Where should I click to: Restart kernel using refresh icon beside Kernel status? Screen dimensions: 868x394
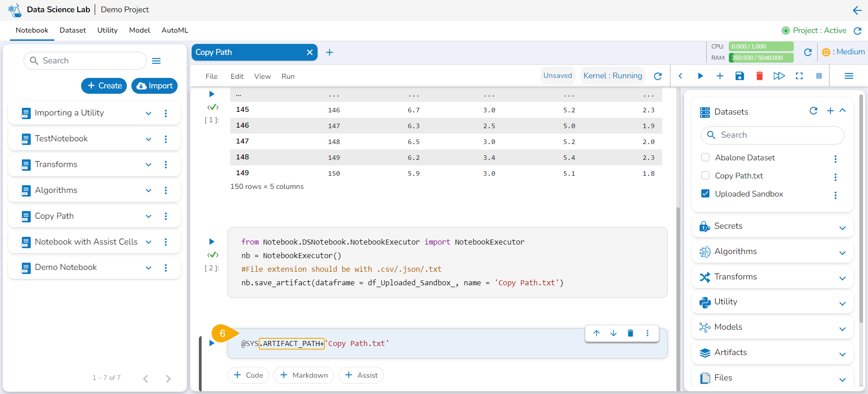pos(658,76)
